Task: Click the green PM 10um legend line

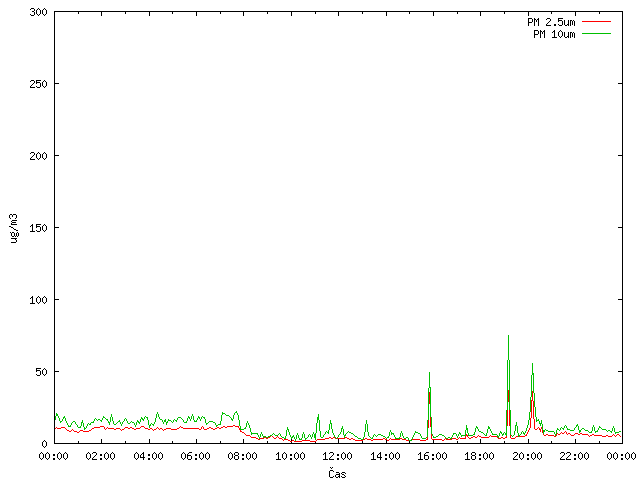Action: 596,33
